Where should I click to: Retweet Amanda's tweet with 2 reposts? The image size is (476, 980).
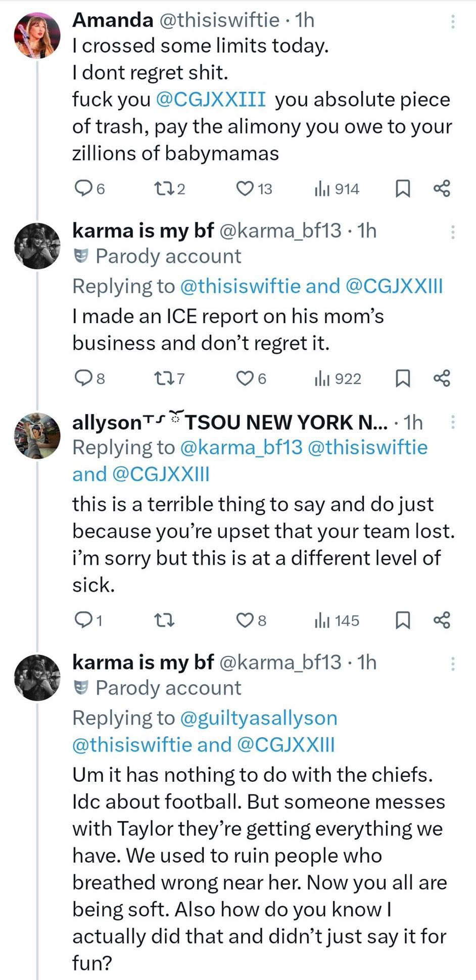163,189
